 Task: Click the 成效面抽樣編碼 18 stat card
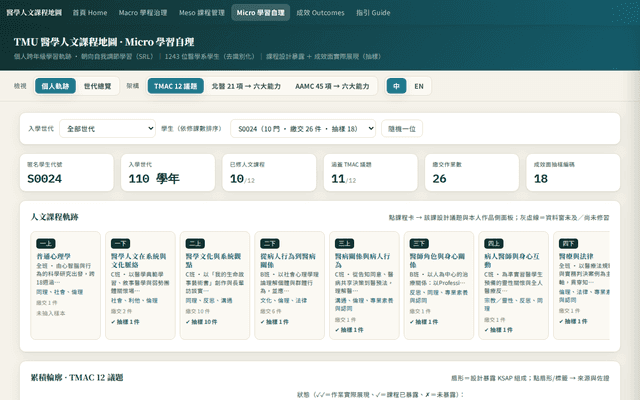click(573, 173)
